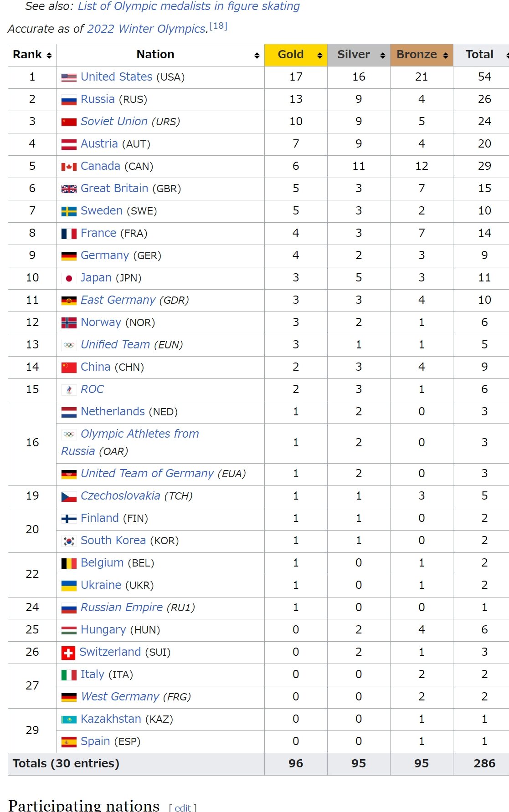The height and width of the screenshot is (812, 509).
Task: Click the Switzerland flag icon
Action: (x=68, y=653)
